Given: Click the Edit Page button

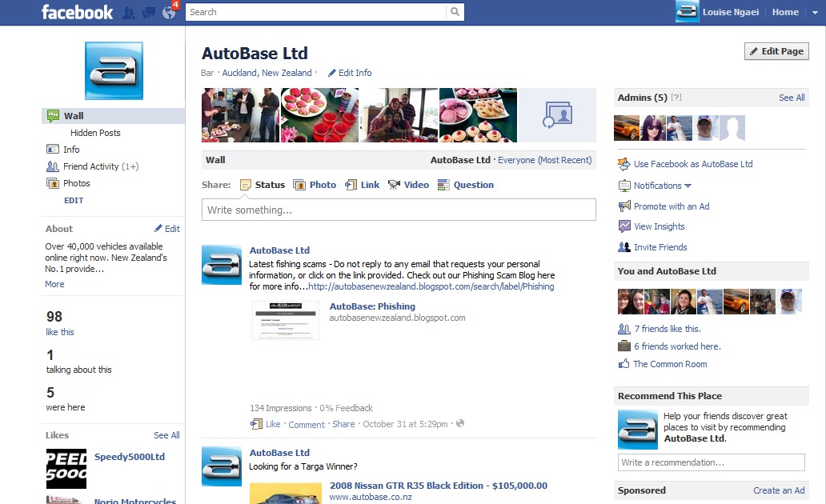Looking at the screenshot, I should click(776, 50).
